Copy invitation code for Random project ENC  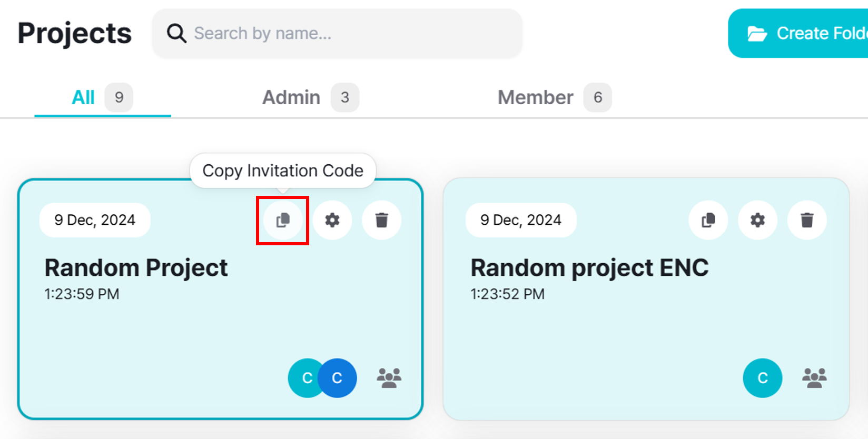click(708, 220)
